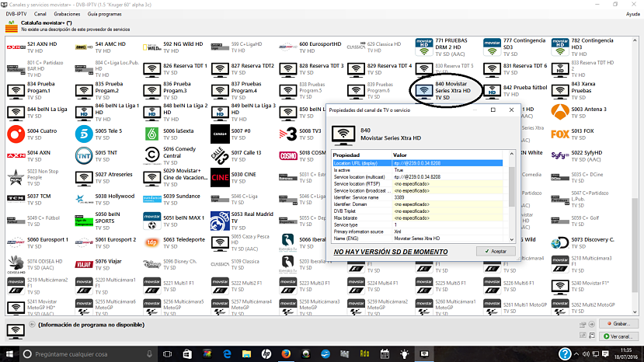Select the S007 #0 channel logo
644x362 pixels.
(220, 134)
